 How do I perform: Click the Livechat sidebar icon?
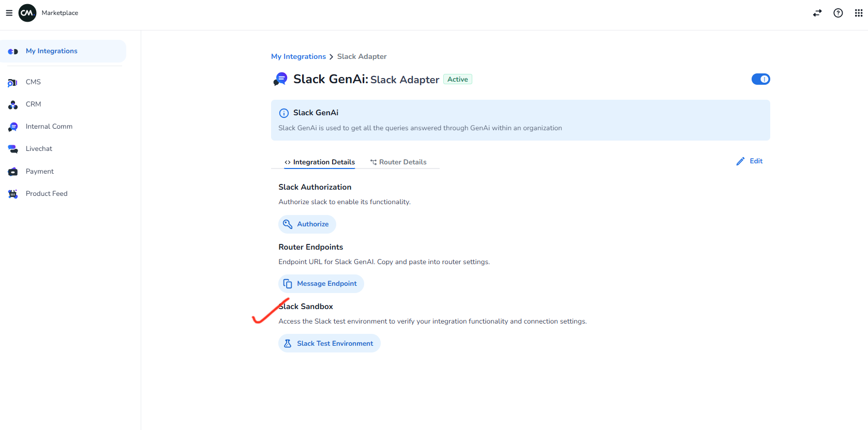13,149
